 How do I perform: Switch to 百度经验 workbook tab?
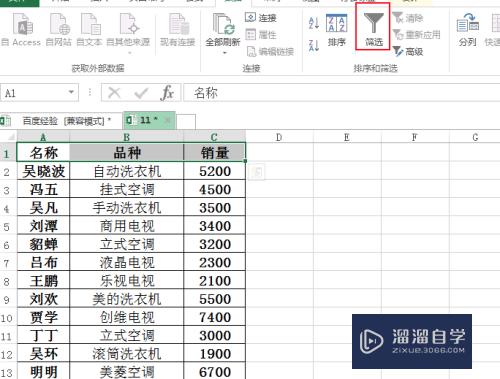coord(61,121)
